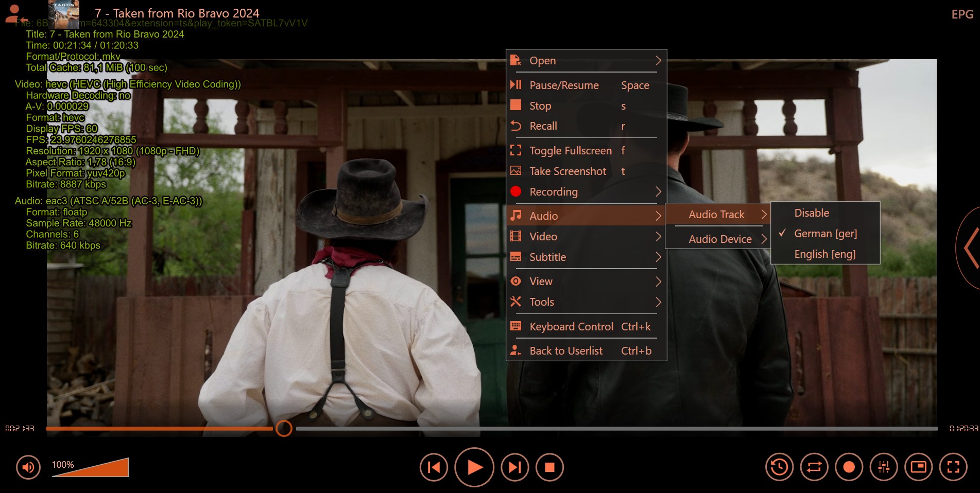The image size is (980, 493).
Task: Skip to next track button
Action: tap(515, 467)
